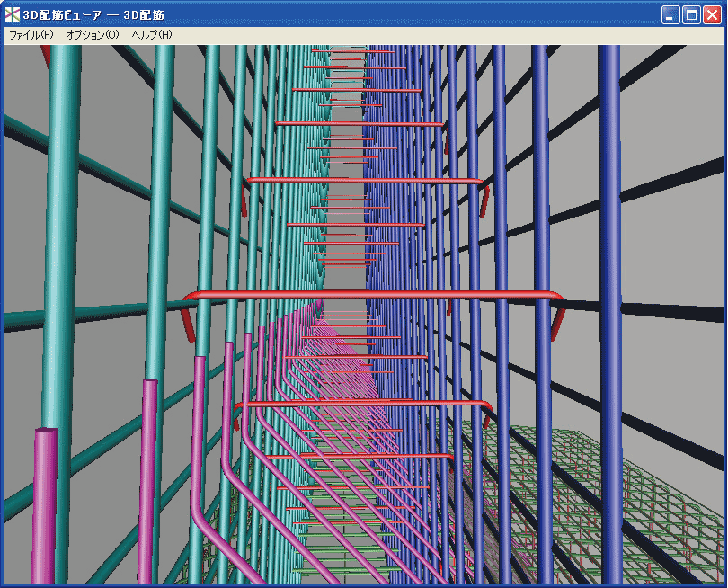Screen dimensions: 728x588
Task: Open the ファイル(F) menu
Action: [31, 35]
